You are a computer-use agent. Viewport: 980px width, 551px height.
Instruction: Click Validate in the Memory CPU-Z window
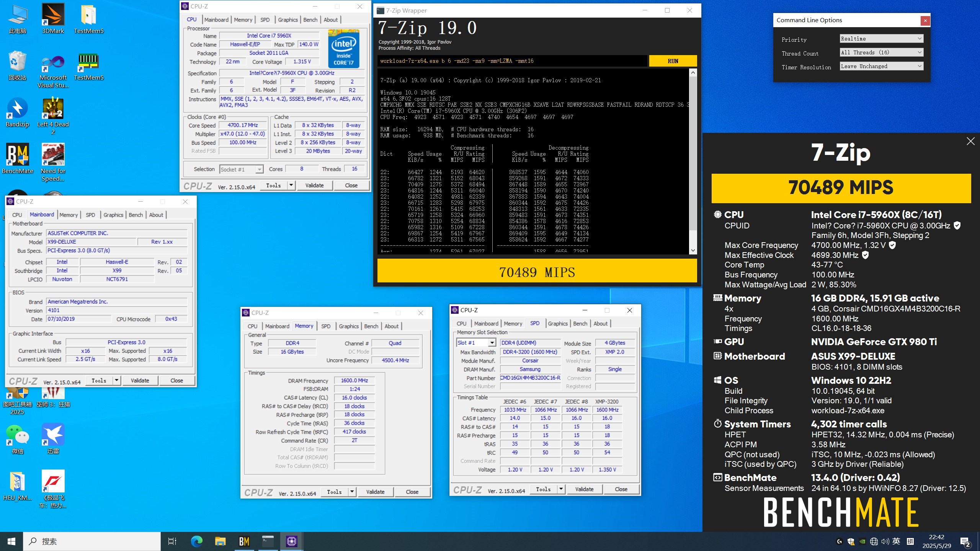[375, 492]
